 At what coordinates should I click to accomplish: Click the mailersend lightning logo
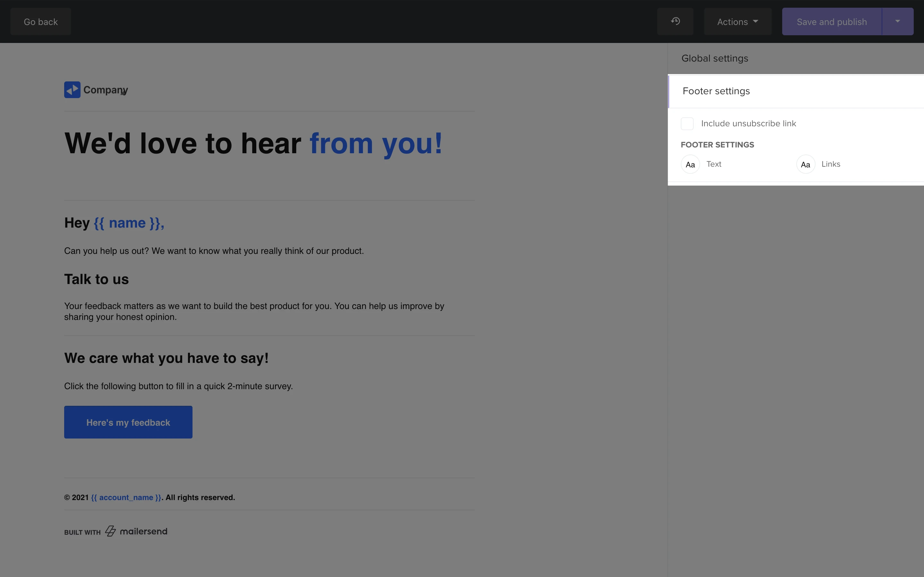point(111,531)
